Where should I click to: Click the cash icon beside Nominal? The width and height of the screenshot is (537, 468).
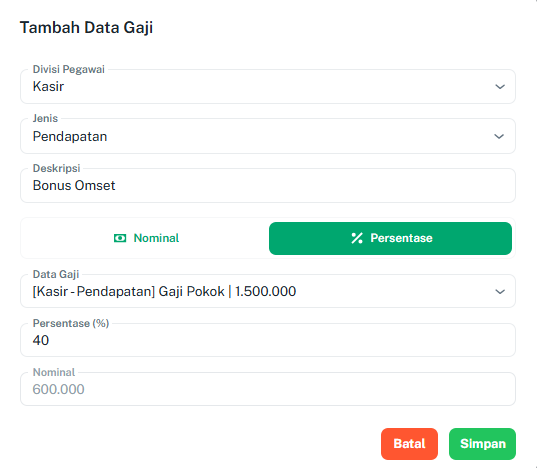120,238
